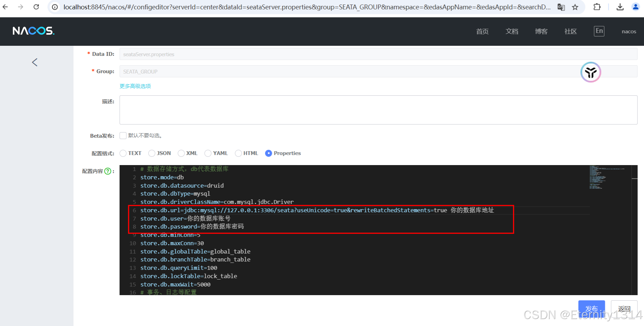Place cursor in the store.db.user line
Screen dimensions: 644x326
pos(185,218)
